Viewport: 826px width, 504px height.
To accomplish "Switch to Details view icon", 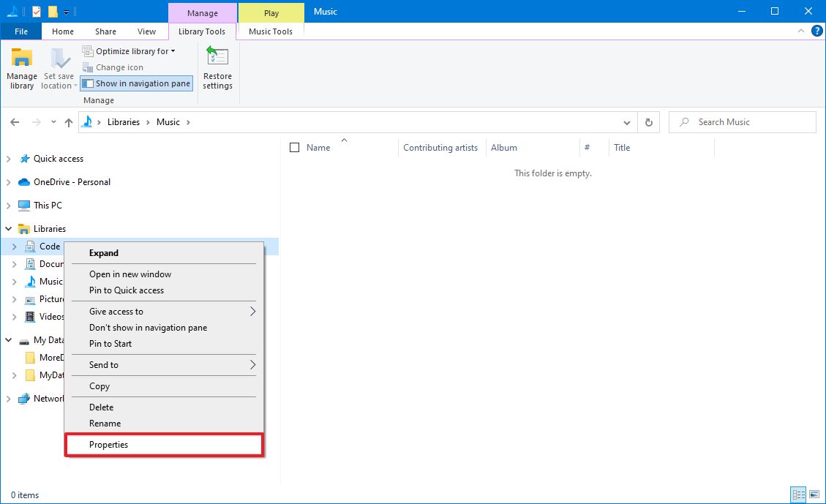I will tap(799, 494).
